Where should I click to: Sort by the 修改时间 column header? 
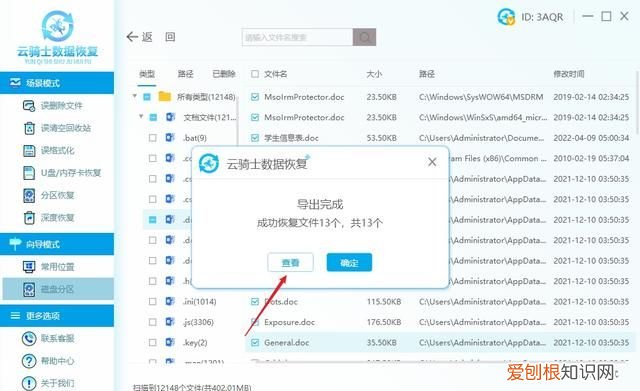pyautogui.click(x=569, y=74)
